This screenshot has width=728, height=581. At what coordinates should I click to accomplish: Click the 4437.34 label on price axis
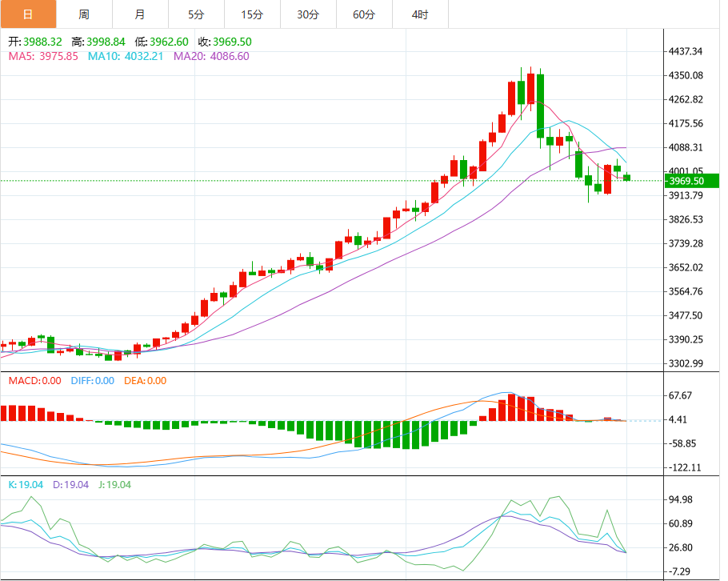click(687, 51)
